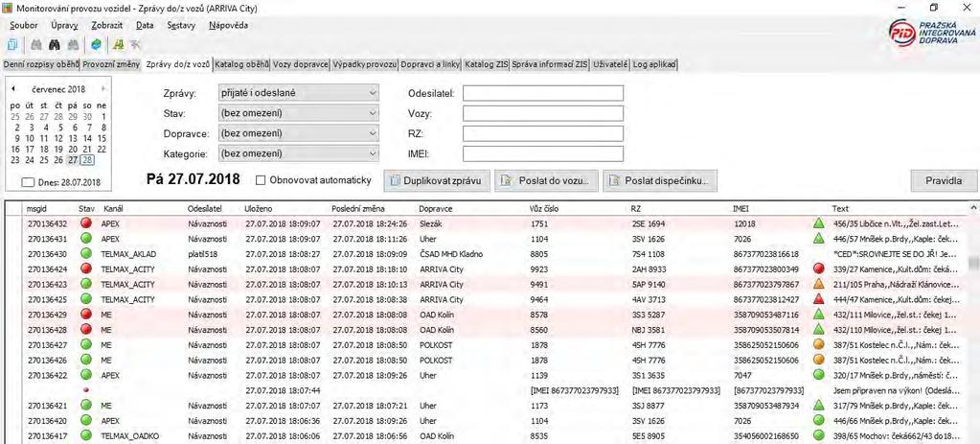Open the Uživatelé tab

coord(610,64)
